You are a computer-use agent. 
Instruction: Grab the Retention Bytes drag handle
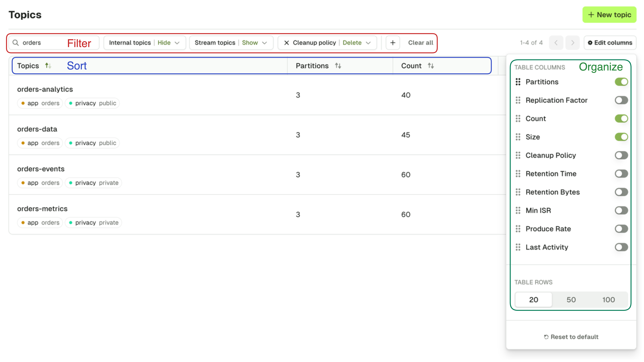[x=518, y=192]
